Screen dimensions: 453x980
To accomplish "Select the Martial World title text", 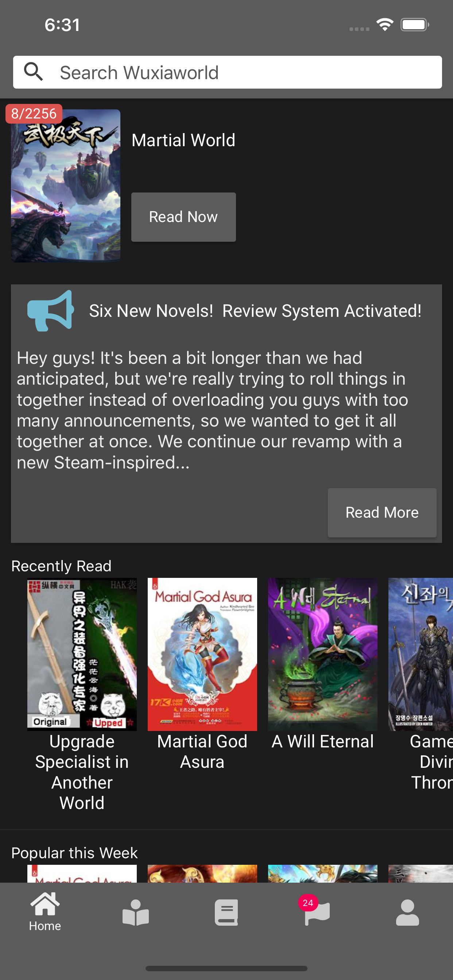I will click(x=183, y=140).
